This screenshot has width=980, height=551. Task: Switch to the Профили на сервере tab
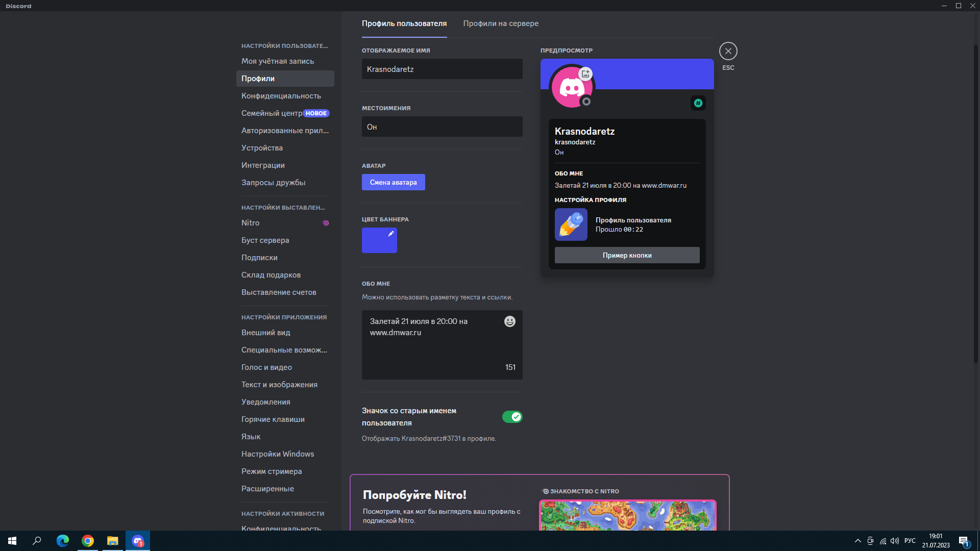501,23
